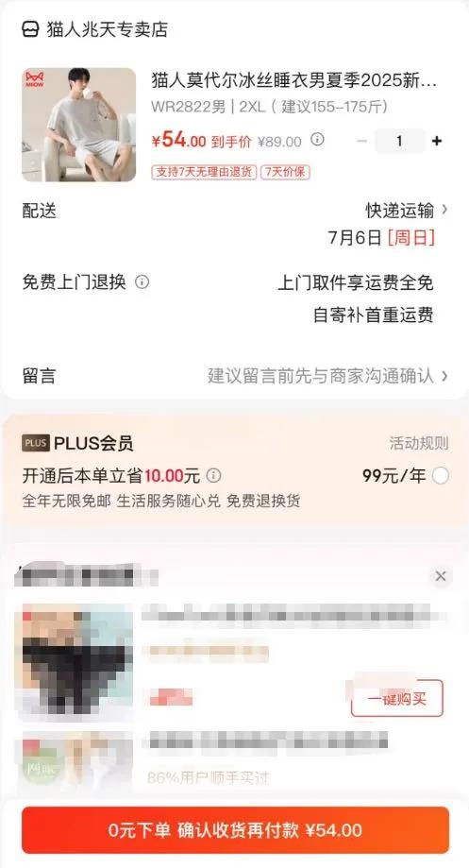Screen dimensions: 469x868
Task: Open the 留言 message entry chevron
Action: tap(444, 377)
